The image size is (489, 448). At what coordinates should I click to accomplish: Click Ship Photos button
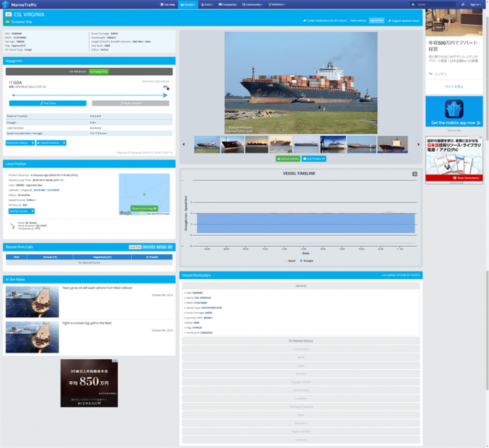point(314,159)
